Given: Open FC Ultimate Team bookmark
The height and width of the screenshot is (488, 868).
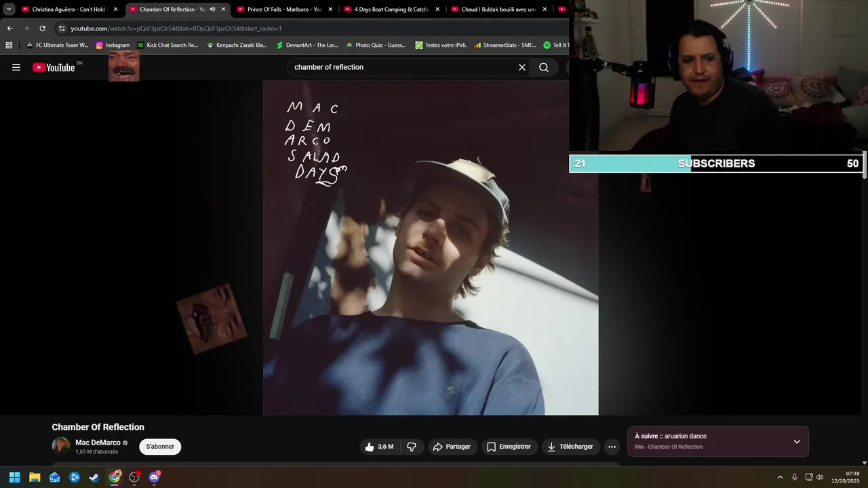Looking at the screenshot, I should coord(58,45).
